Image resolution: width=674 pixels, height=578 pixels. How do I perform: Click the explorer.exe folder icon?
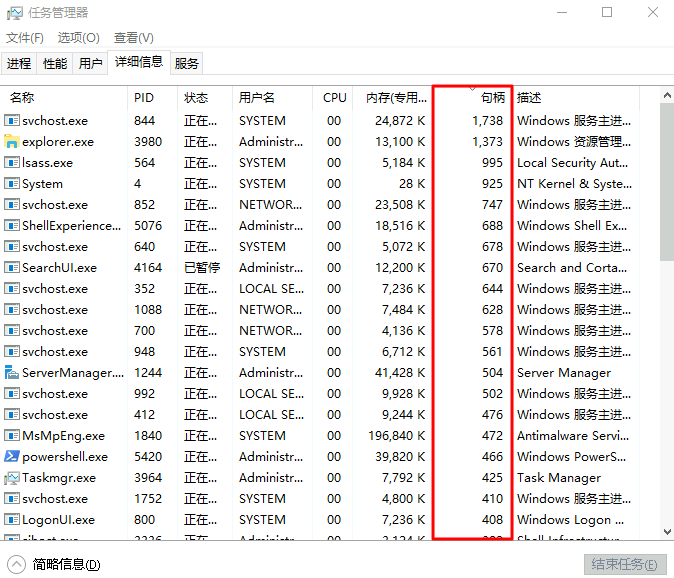(12, 141)
